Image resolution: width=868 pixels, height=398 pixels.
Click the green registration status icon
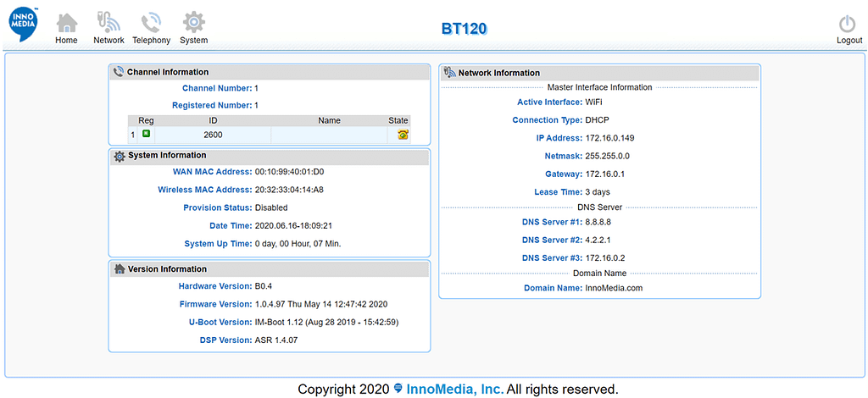(x=146, y=134)
